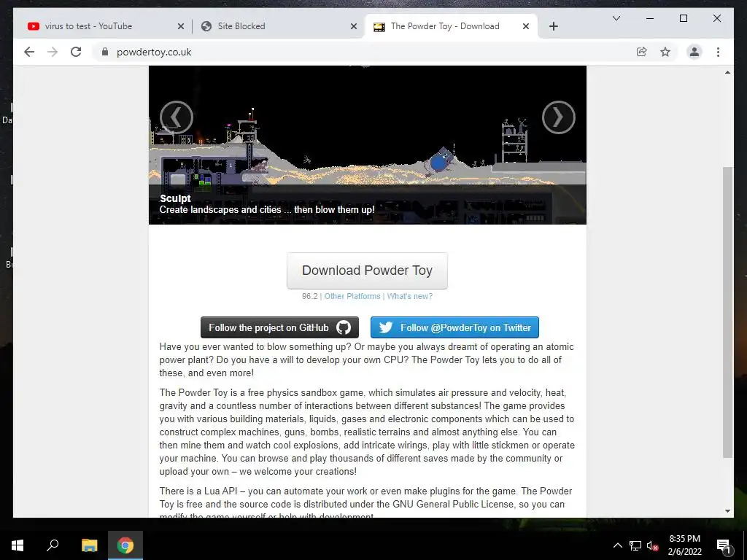747x560 pixels.
Task: Close the Site Blocked tab
Action: (354, 26)
